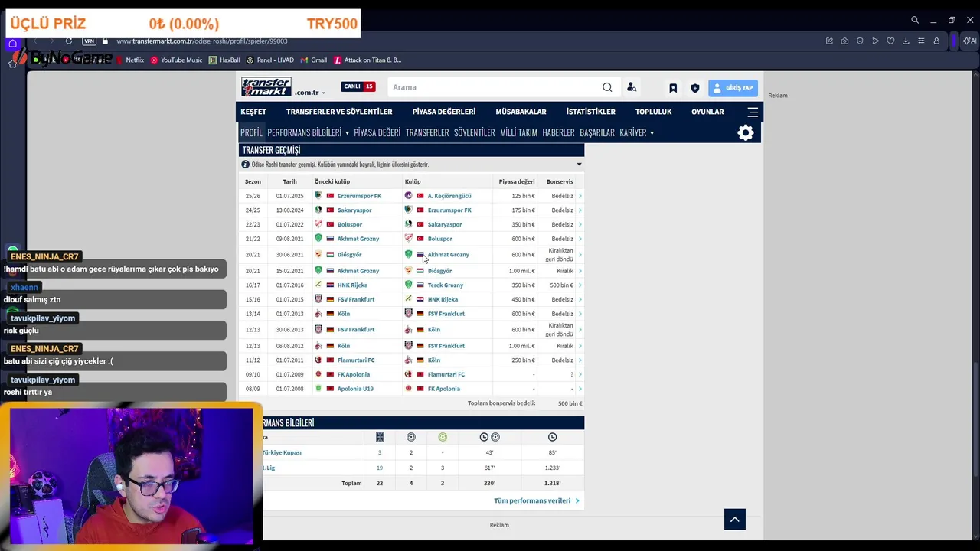980x551 pixels.
Task: Open the Keşfet main menu
Action: click(253, 112)
